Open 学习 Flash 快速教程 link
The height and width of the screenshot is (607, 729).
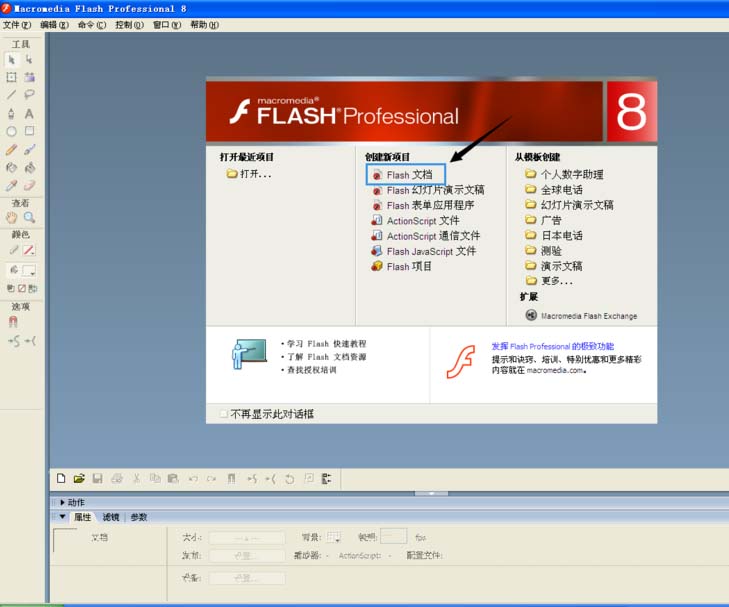(x=324, y=343)
